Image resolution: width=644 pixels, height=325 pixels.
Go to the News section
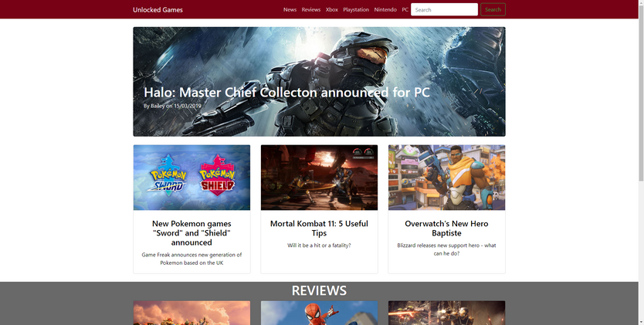(x=290, y=9)
